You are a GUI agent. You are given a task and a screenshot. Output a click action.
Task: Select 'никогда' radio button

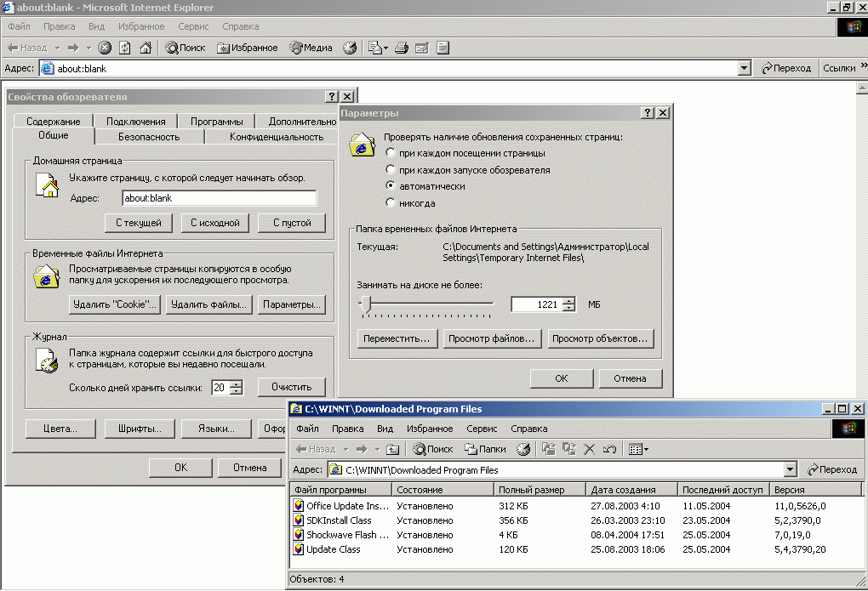click(391, 203)
